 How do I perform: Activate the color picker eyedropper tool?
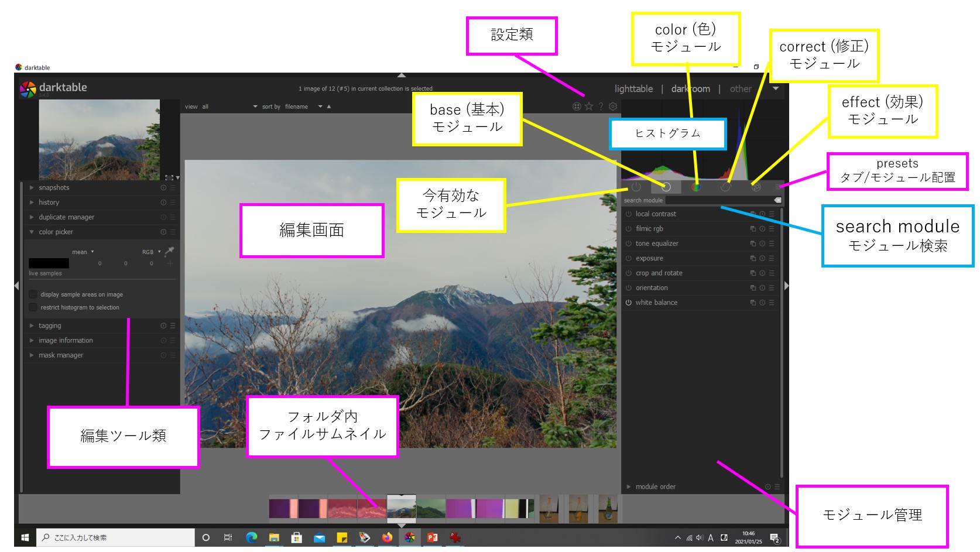coord(170,251)
